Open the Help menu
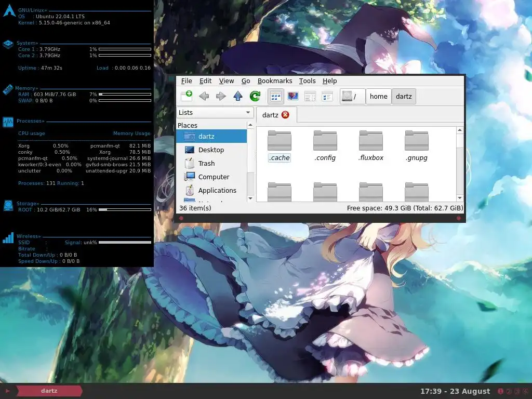 pyautogui.click(x=329, y=81)
